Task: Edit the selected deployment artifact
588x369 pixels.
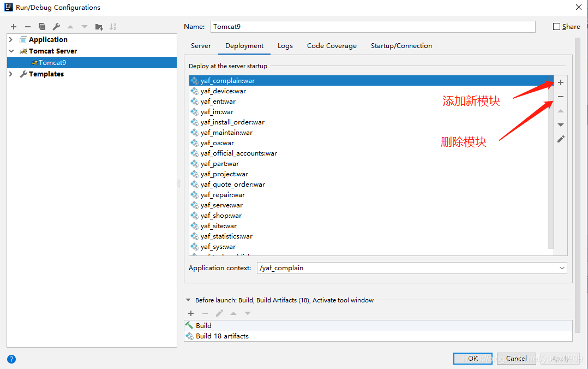Action: [x=561, y=139]
